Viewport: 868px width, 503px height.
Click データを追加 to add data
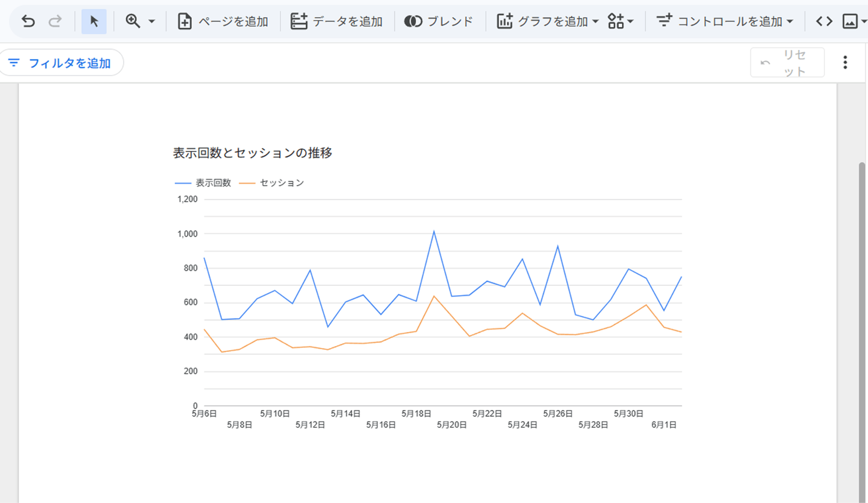337,21
